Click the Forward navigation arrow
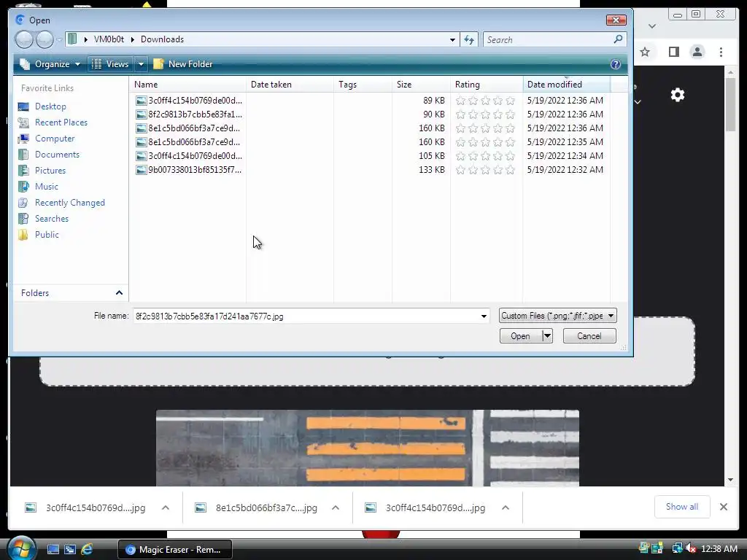 click(x=44, y=39)
